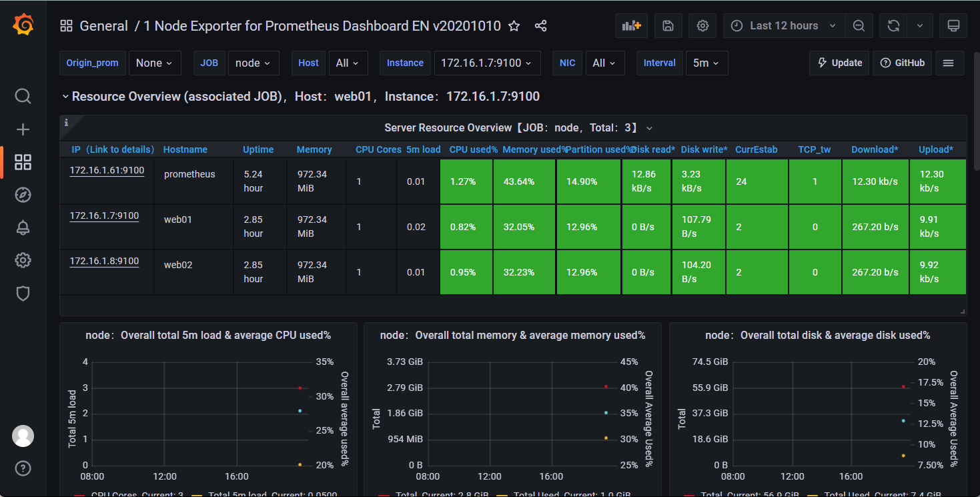Open the Alerting bell icon
This screenshot has height=497, width=980.
tap(23, 227)
